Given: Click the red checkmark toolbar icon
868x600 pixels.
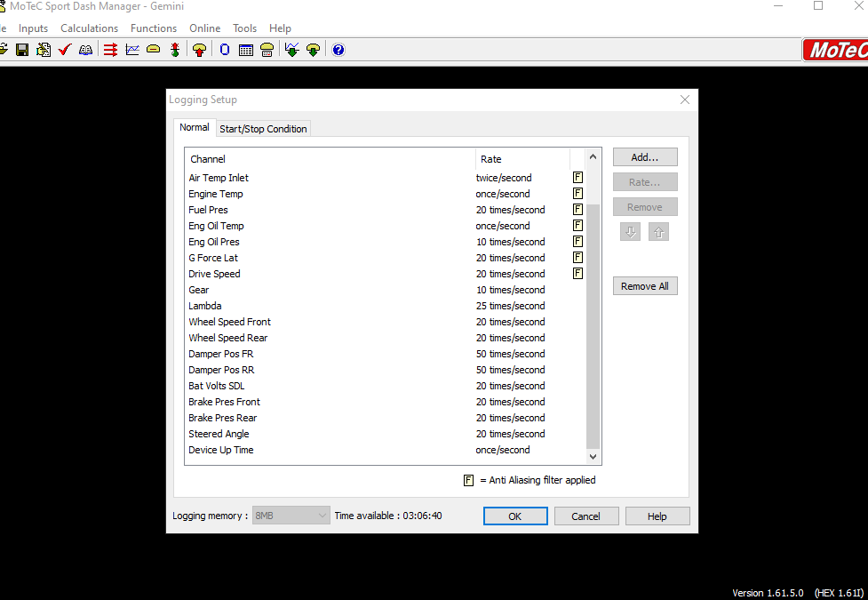Looking at the screenshot, I should coord(65,50).
